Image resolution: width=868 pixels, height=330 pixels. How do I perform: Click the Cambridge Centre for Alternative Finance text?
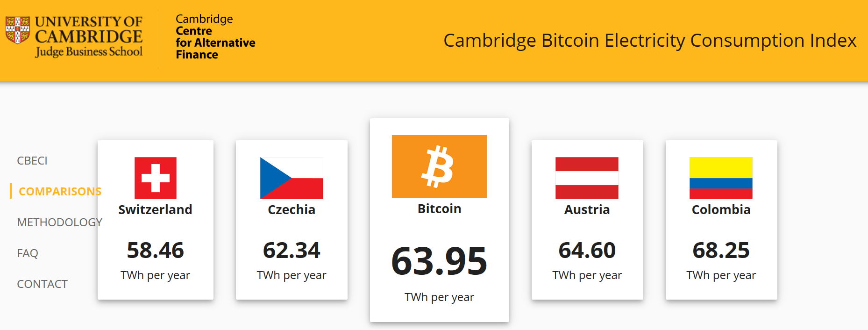215,37
